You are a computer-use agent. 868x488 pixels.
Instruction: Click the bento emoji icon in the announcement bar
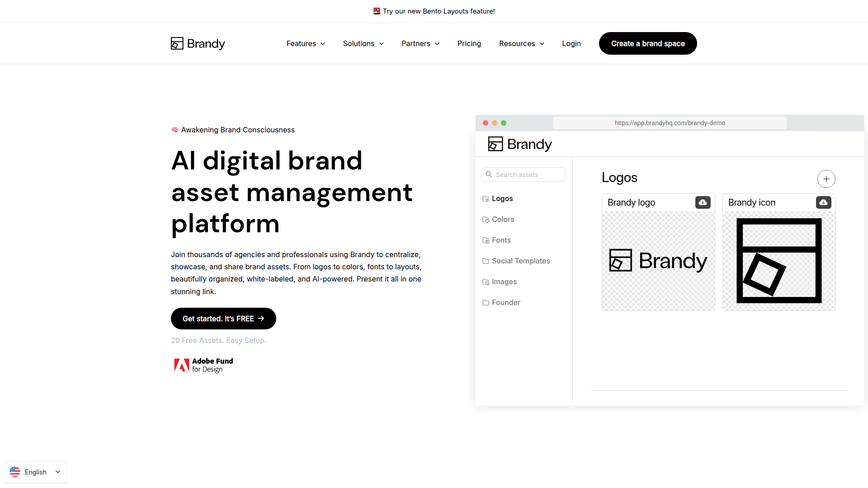377,11
